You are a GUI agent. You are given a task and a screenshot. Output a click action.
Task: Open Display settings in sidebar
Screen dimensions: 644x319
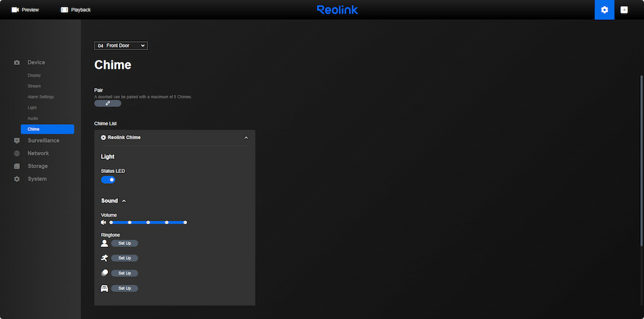click(x=34, y=75)
